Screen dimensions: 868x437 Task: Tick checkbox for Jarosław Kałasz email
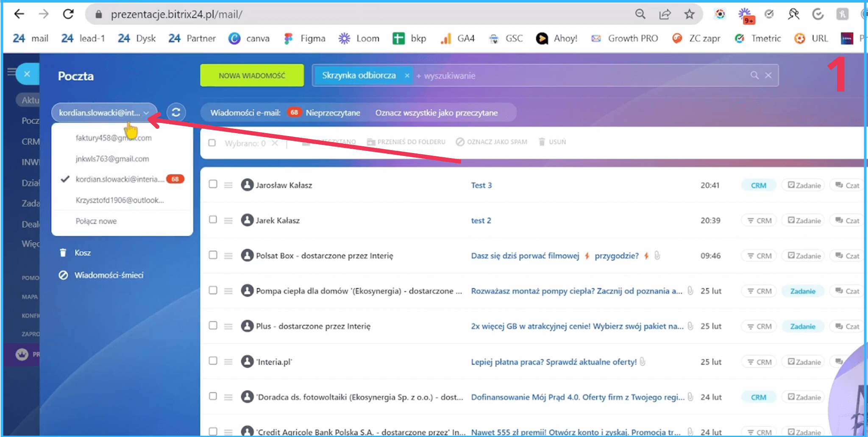pyautogui.click(x=213, y=184)
